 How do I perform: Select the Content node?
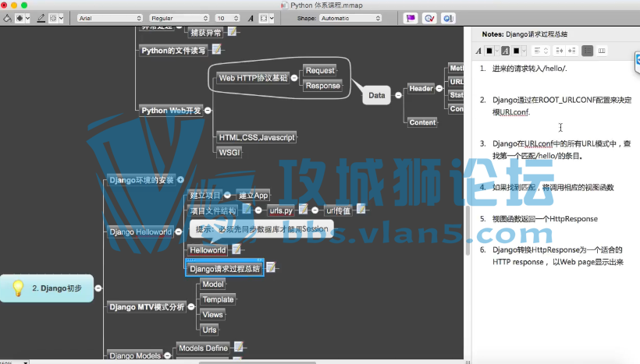pos(422,122)
